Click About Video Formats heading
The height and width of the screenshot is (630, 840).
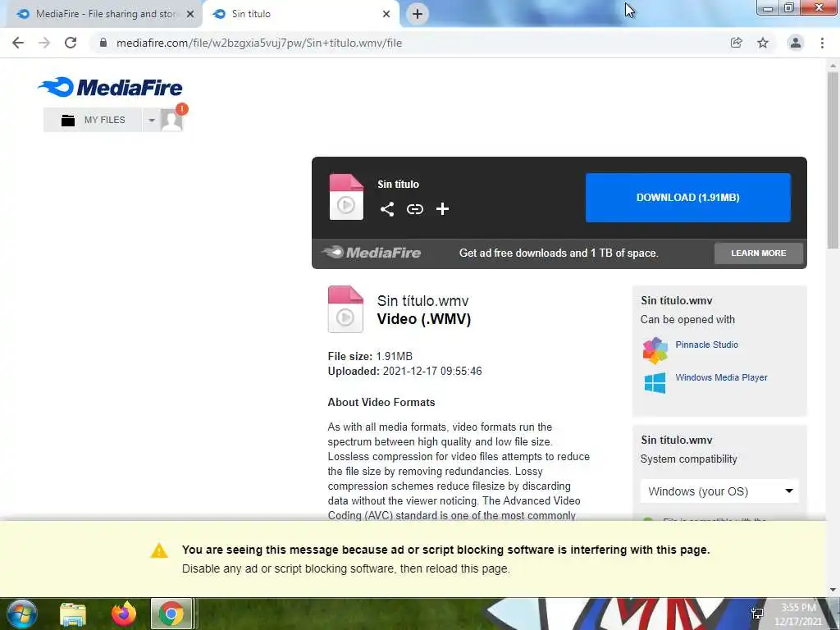[381, 402]
